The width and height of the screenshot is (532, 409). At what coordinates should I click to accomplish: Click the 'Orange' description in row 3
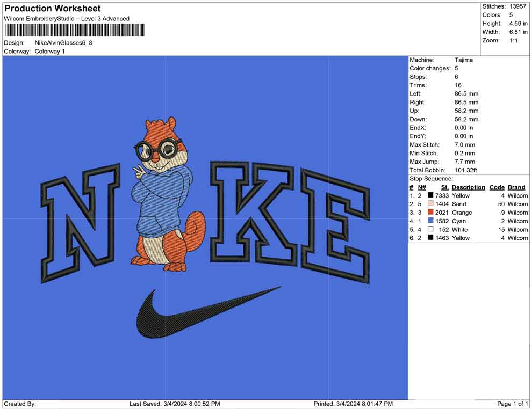[x=462, y=213]
